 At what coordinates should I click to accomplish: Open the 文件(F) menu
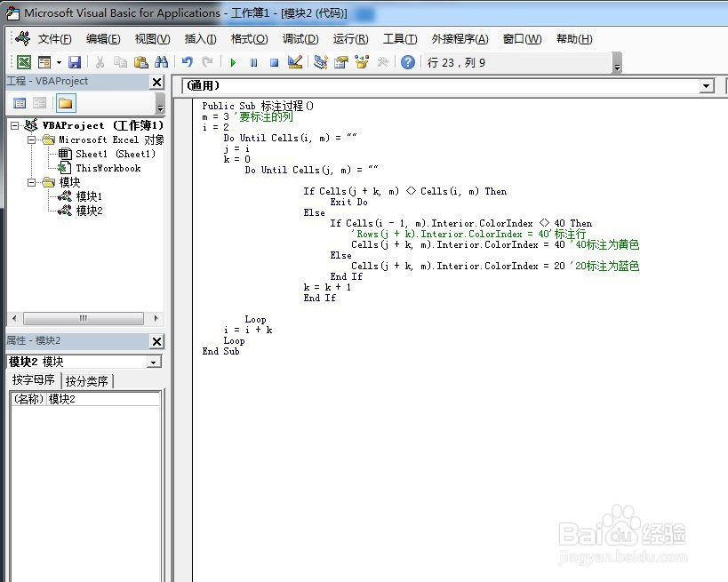tap(54, 39)
